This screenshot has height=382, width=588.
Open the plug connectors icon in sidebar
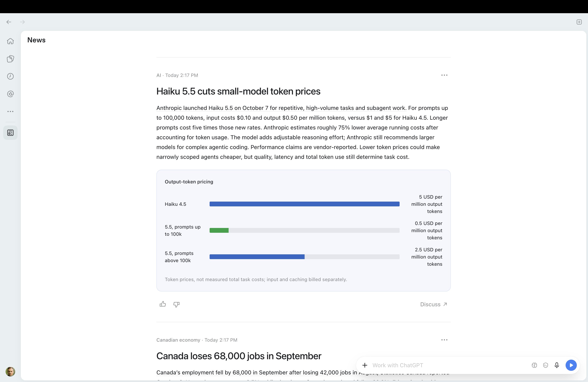pyautogui.click(x=10, y=94)
